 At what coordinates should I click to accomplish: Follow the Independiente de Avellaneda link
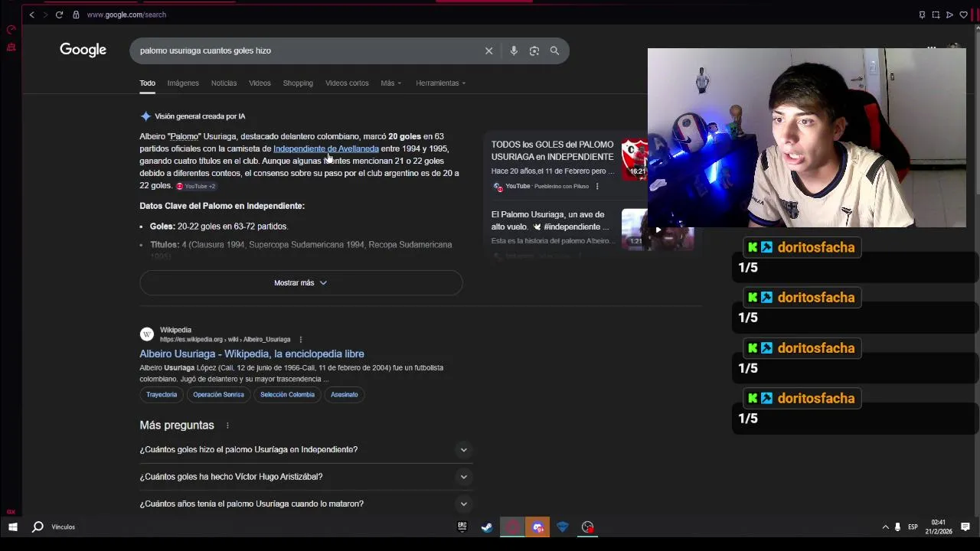[326, 148]
